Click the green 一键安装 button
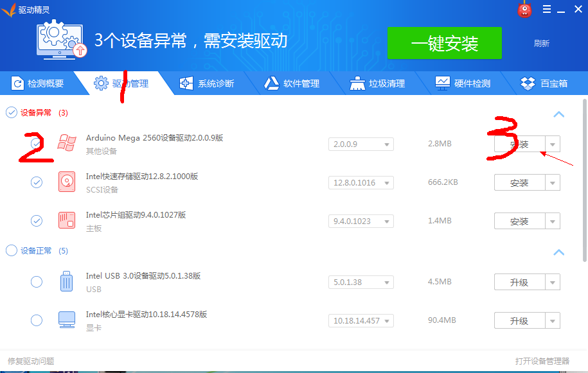This screenshot has width=588, height=373. click(445, 43)
